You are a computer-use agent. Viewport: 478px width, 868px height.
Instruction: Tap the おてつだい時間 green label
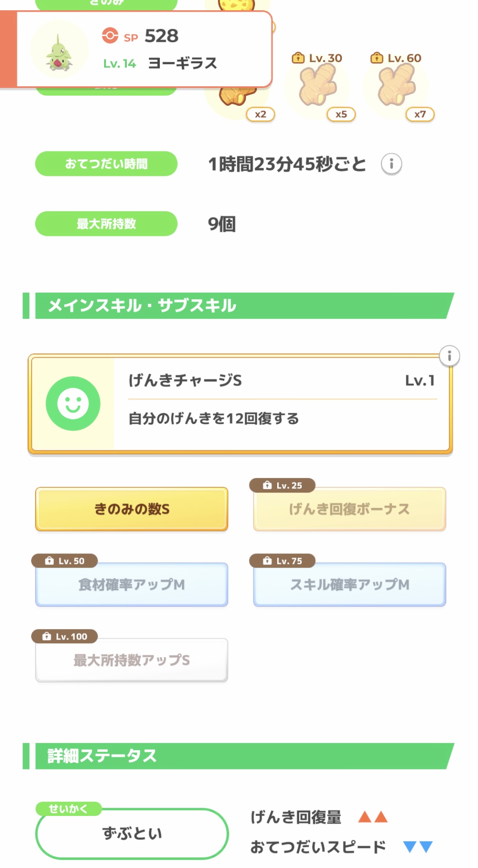point(106,164)
